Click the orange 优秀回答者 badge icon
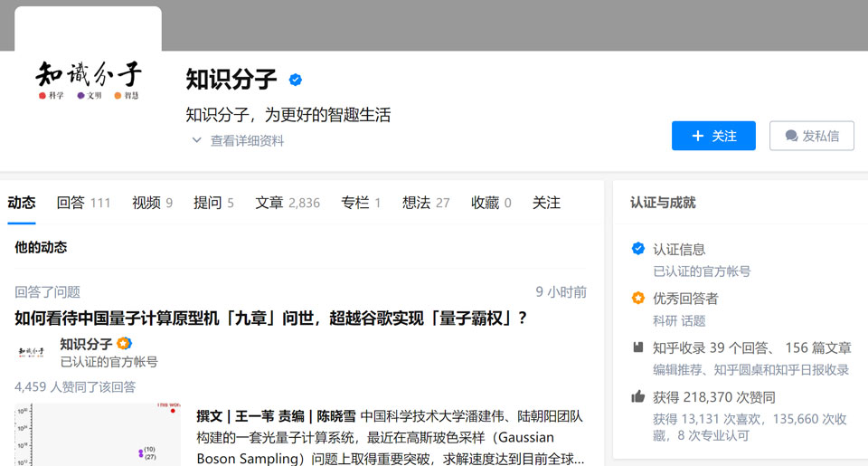868x466 pixels. point(637,298)
